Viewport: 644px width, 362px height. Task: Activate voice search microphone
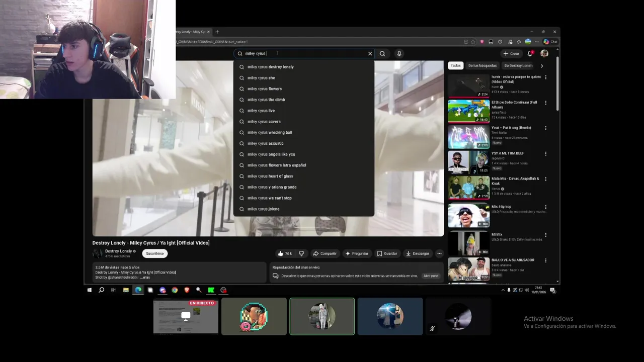tap(399, 53)
